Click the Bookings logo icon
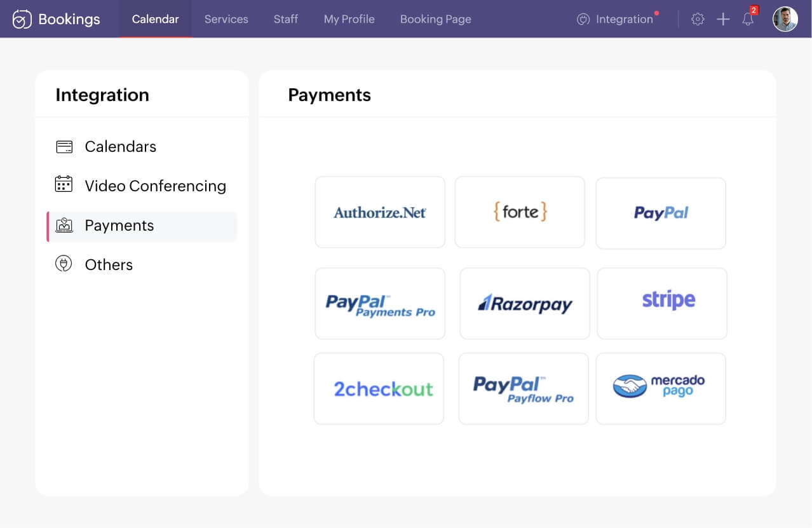This screenshot has width=812, height=528. coord(22,20)
